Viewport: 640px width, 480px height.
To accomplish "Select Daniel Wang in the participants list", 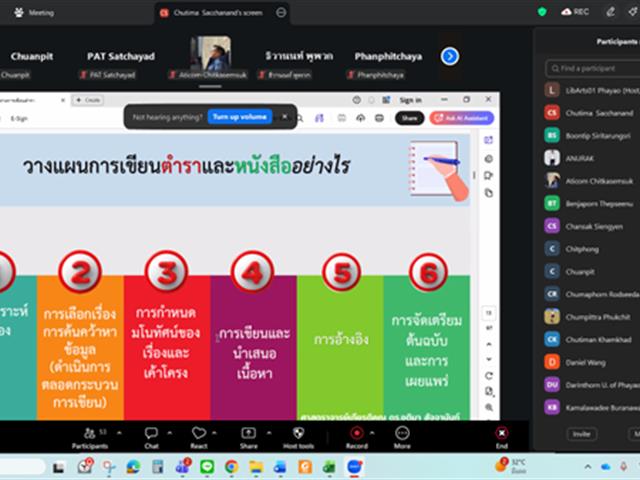I will (592, 362).
